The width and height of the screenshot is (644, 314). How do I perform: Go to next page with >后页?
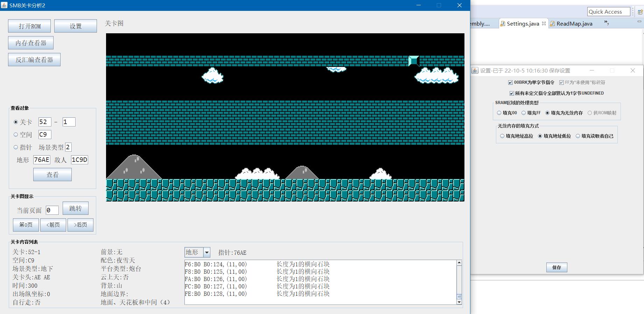80,225
